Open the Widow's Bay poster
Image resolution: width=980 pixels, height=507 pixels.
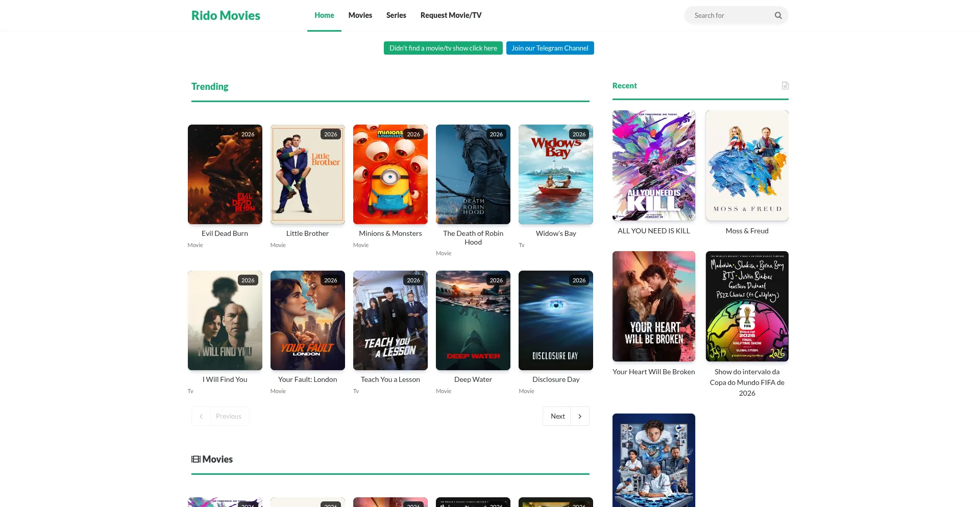pyautogui.click(x=556, y=174)
